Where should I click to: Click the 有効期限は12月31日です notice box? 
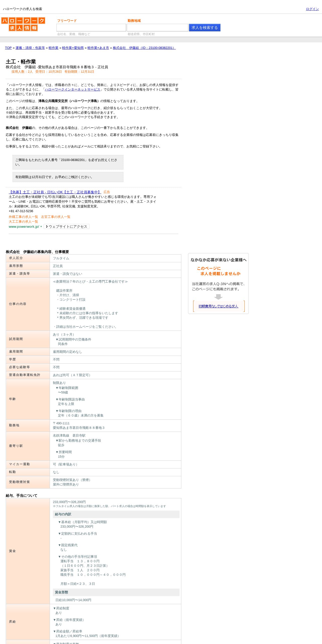coord(68,177)
